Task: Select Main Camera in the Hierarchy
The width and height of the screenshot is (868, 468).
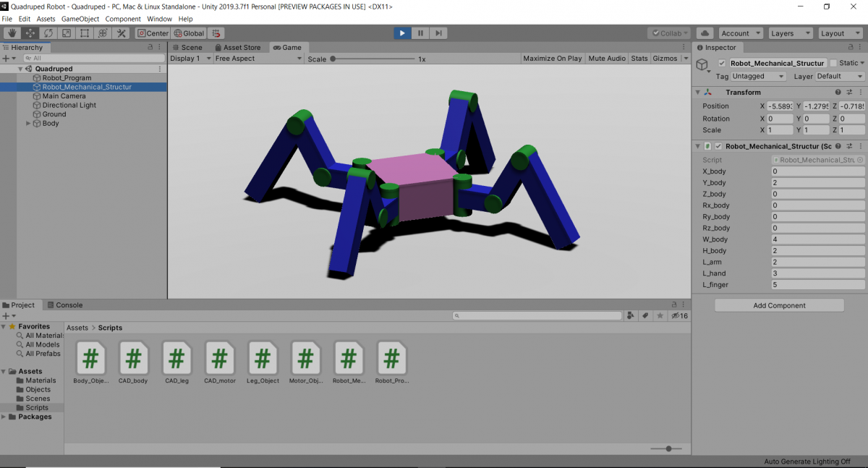Action: [64, 96]
